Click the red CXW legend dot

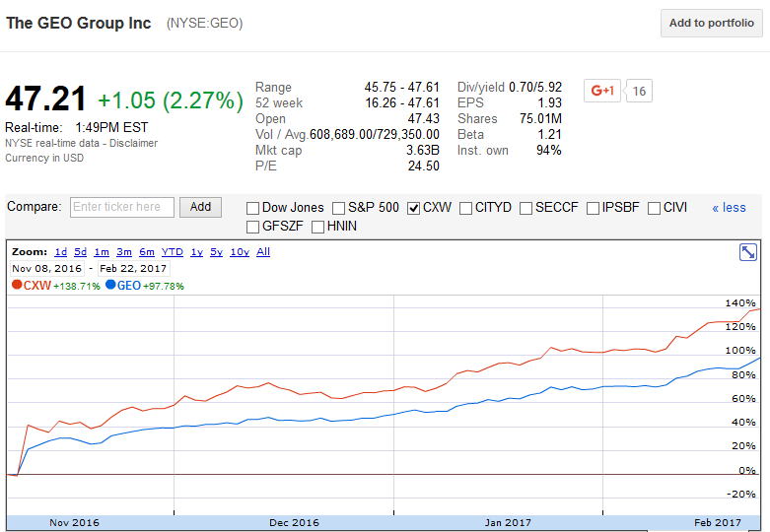(x=17, y=285)
